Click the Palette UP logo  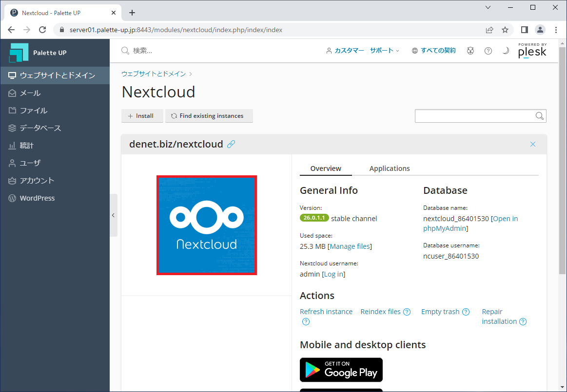[x=38, y=53]
